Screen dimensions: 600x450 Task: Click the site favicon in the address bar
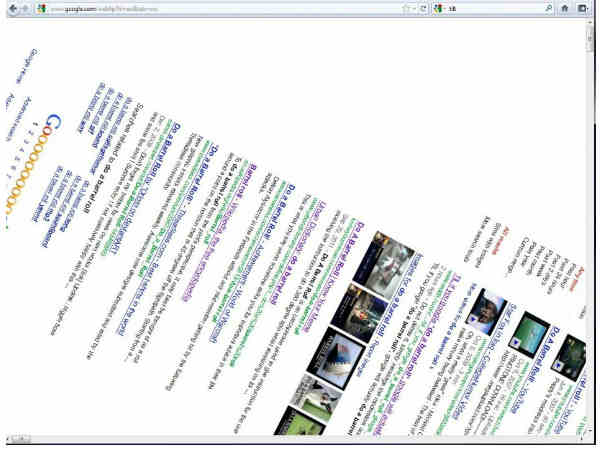click(41, 8)
